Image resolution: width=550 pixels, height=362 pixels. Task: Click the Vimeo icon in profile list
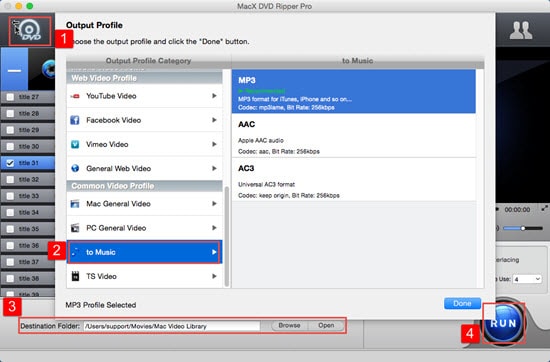point(75,144)
